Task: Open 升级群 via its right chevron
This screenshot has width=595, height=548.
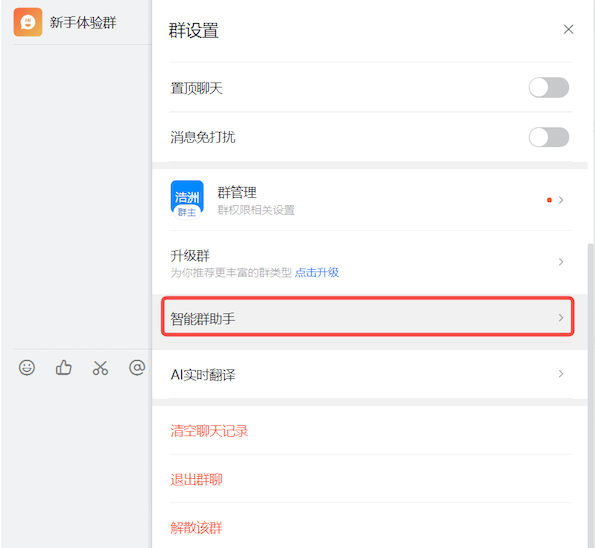Action: tap(561, 261)
